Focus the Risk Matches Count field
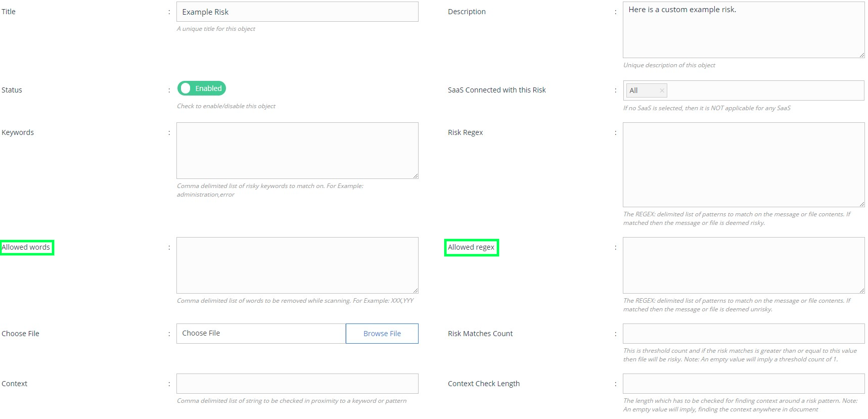This screenshot has height=419, width=868. (743, 334)
